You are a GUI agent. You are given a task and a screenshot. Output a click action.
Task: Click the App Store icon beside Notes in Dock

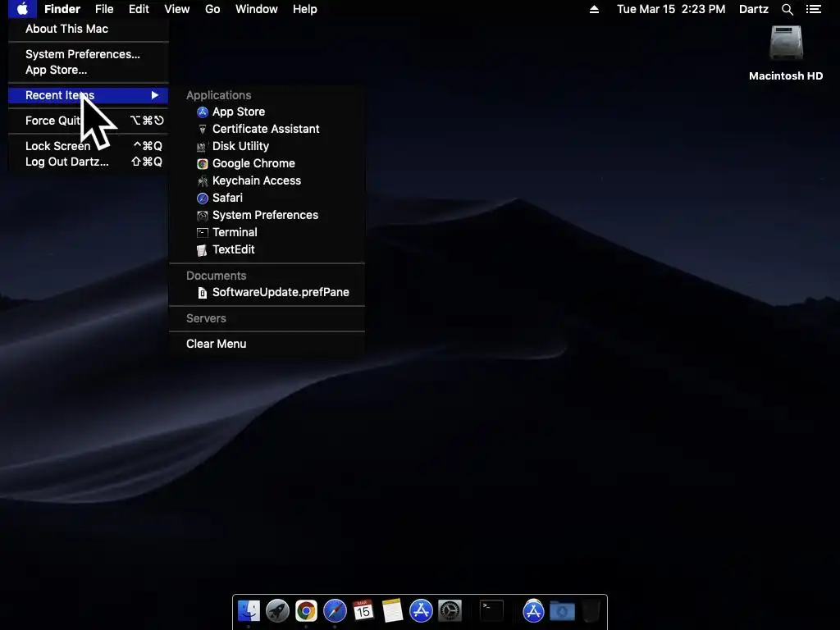(421, 610)
